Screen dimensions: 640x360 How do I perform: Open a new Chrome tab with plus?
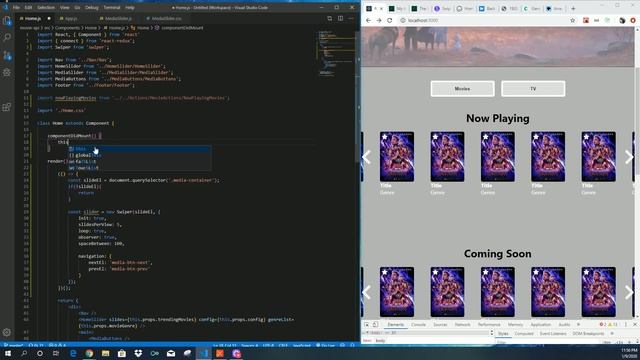coord(573,8)
